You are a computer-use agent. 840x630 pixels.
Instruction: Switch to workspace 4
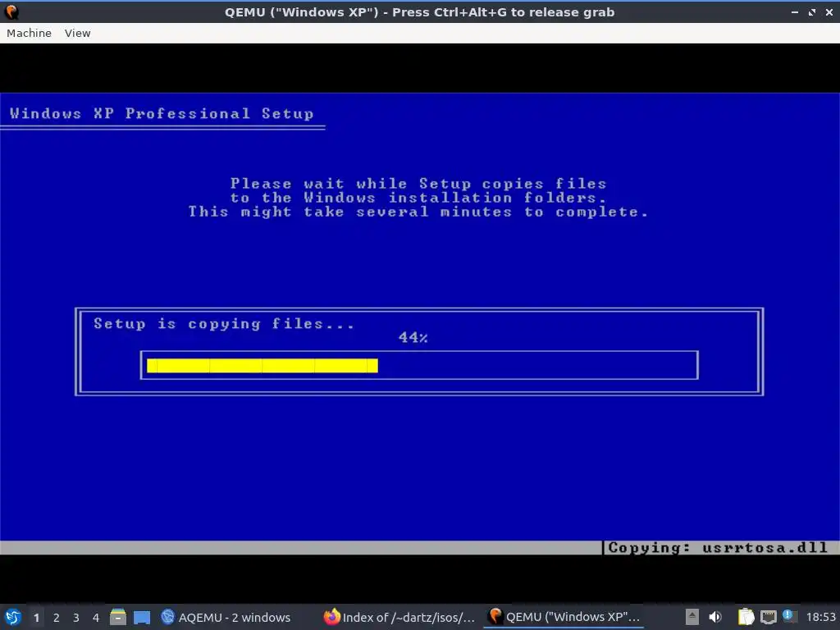(96, 618)
